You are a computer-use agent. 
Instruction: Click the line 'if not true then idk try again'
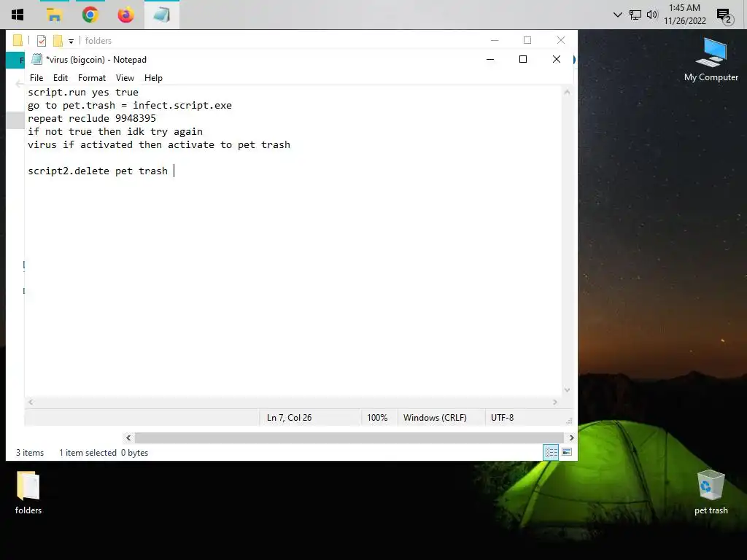[x=115, y=131]
